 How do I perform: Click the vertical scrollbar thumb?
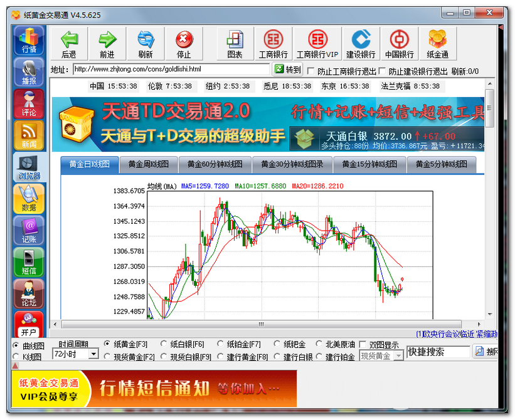point(489,108)
